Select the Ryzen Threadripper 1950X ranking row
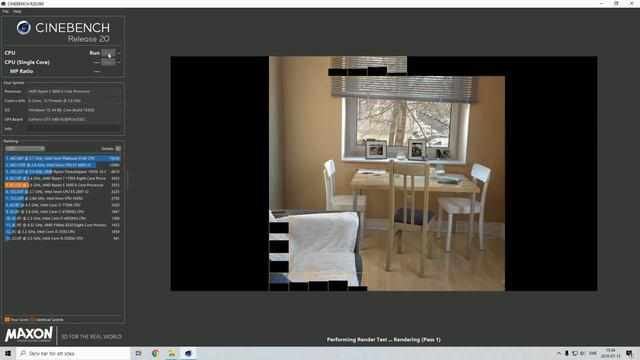The image size is (640, 360). [x=62, y=172]
